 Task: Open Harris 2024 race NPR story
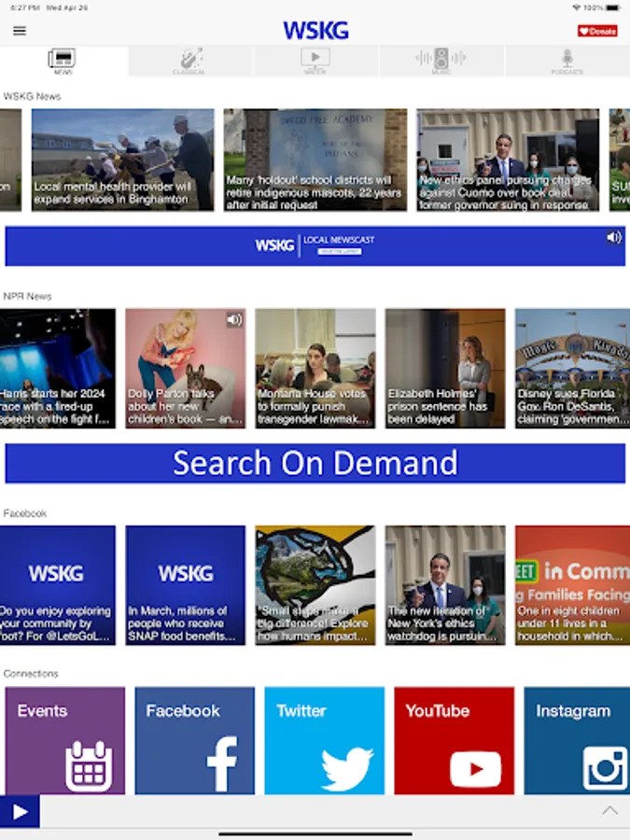point(57,368)
